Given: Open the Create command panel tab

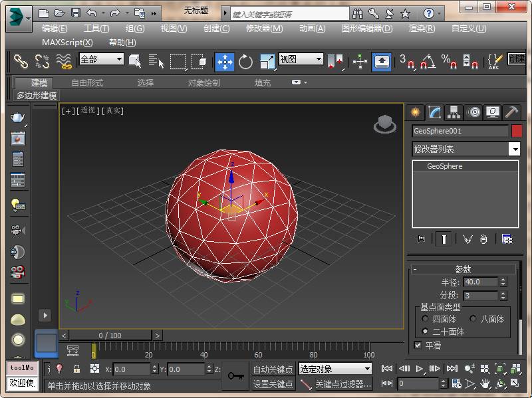Looking at the screenshot, I should (415, 112).
